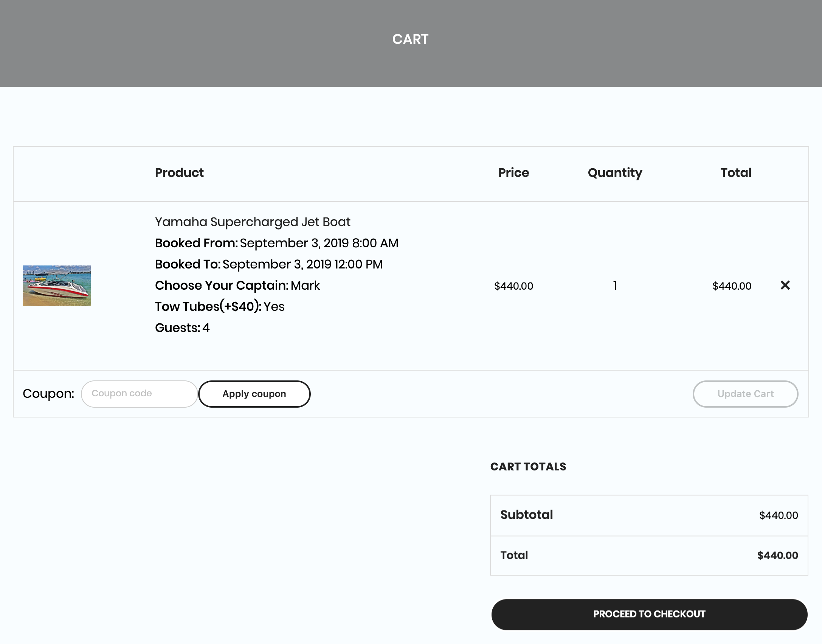Select the Subtotal amount $440.00
The height and width of the screenshot is (644, 822).
(x=779, y=515)
